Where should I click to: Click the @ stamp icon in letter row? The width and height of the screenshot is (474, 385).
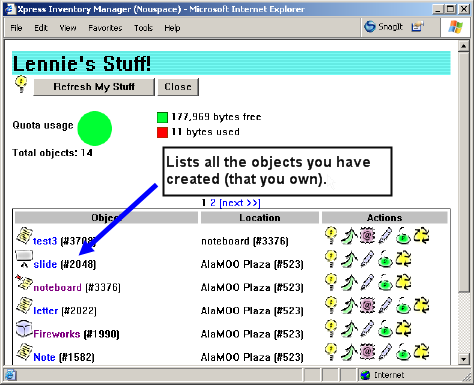(367, 305)
